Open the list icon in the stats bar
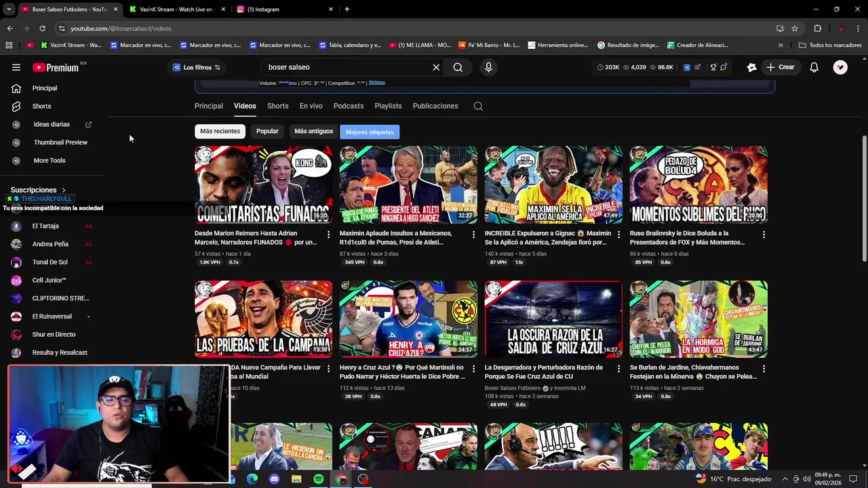Screen dimensions: 868x488 point(697,67)
